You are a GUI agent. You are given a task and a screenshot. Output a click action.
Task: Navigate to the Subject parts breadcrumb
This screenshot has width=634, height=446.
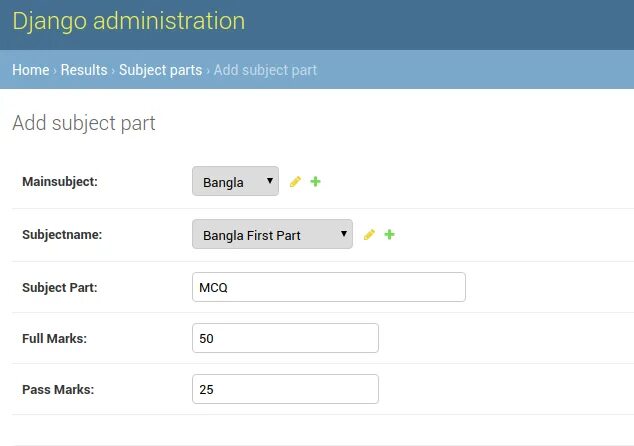(161, 70)
